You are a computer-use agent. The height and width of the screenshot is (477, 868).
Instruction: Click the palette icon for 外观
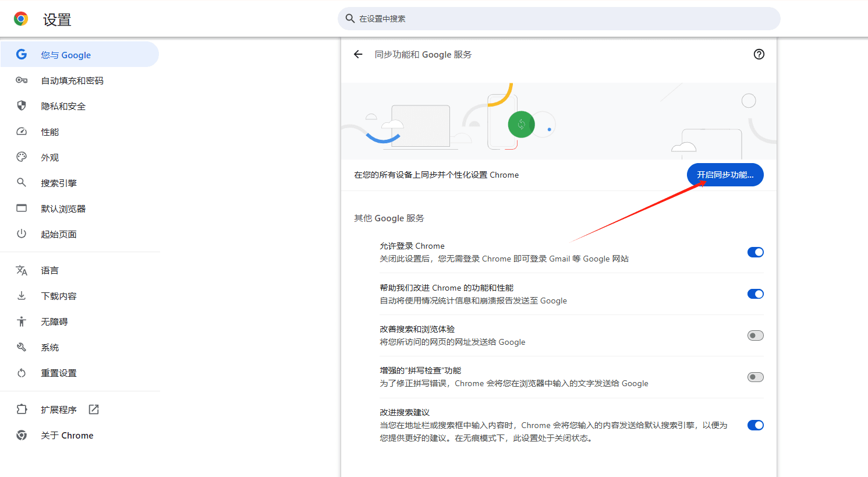tap(22, 157)
